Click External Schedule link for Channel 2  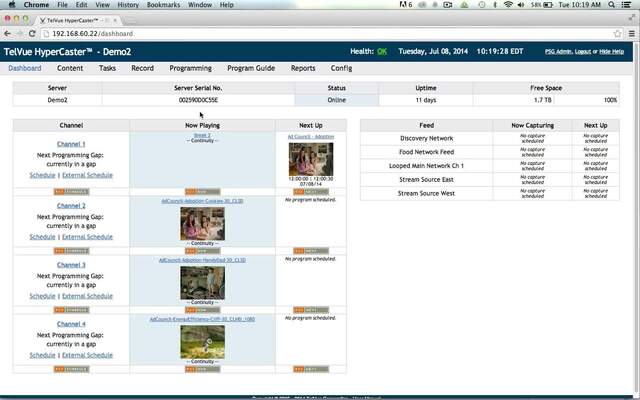point(87,236)
